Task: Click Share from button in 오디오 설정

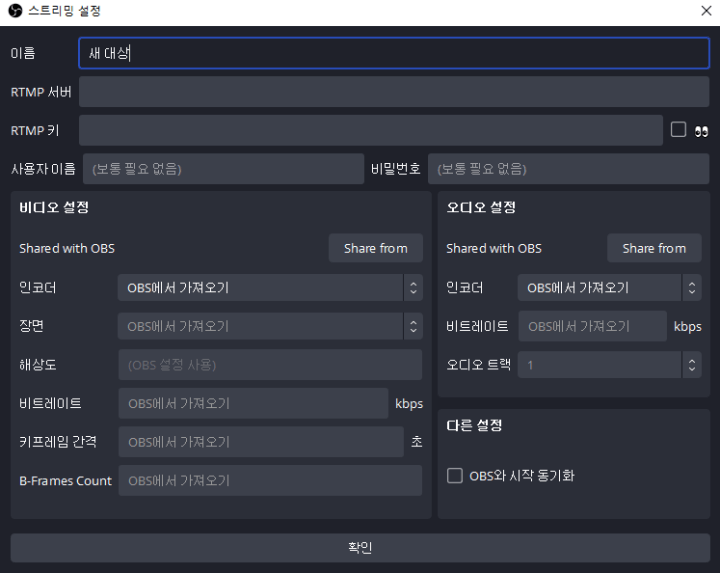Action: pyautogui.click(x=654, y=248)
